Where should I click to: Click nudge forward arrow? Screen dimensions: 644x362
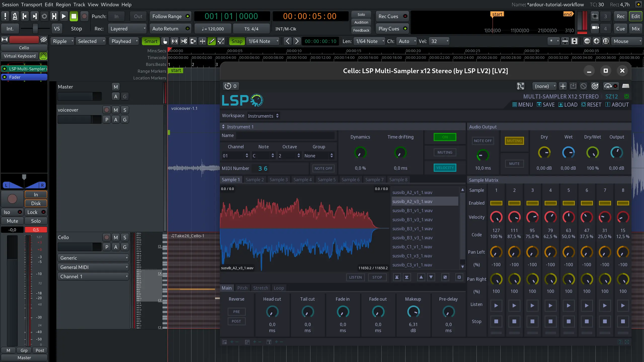[297, 41]
